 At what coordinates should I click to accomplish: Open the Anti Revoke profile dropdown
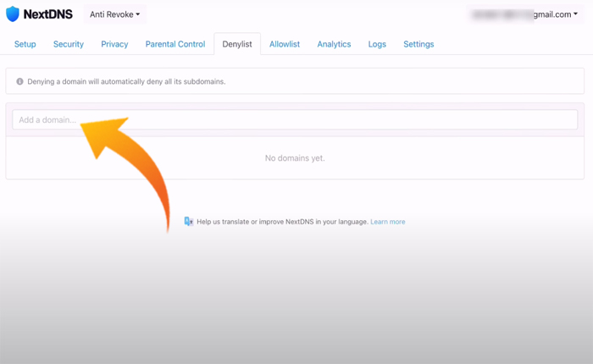tap(114, 14)
